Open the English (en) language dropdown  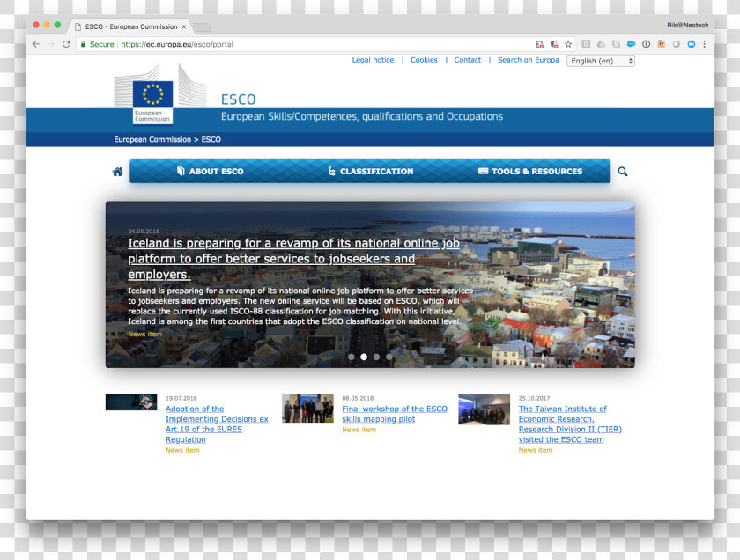(x=600, y=61)
